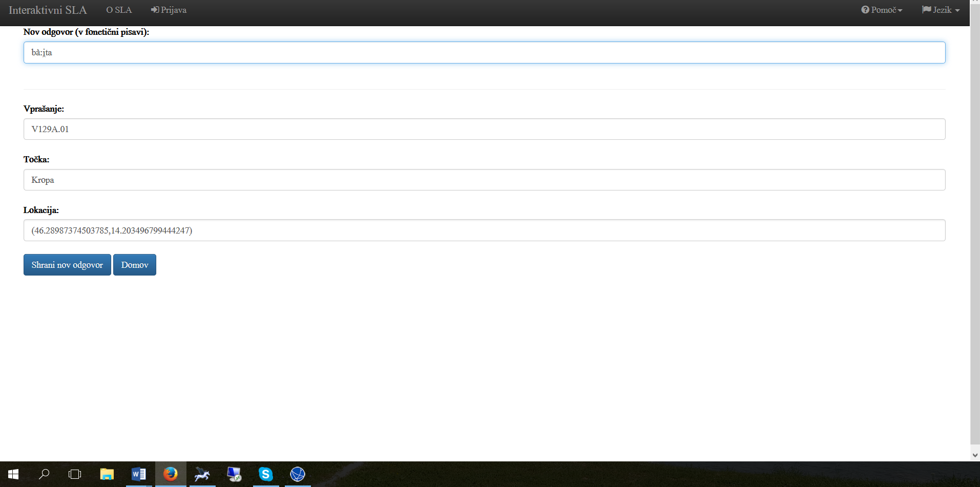Open the Jezik language dropdown
Screen dimensions: 980x487
tap(941, 10)
